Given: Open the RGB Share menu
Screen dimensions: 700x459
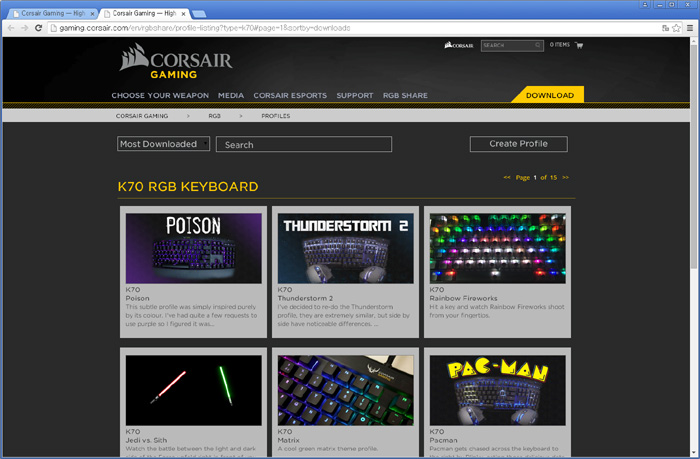Looking at the screenshot, I should [x=405, y=96].
